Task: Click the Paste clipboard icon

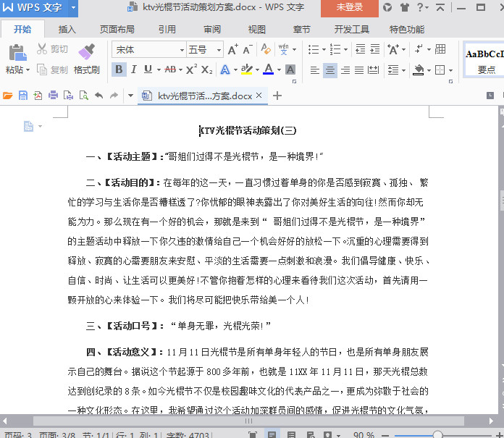Action: click(17, 52)
